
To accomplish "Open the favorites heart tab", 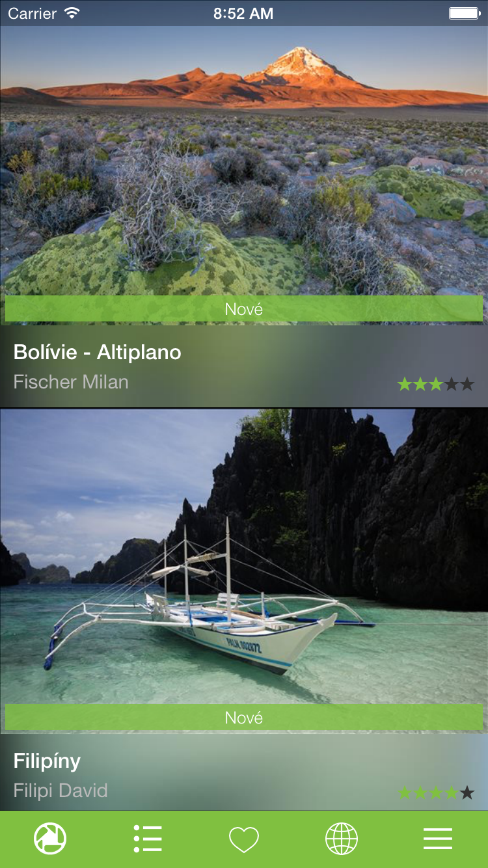I will click(244, 839).
